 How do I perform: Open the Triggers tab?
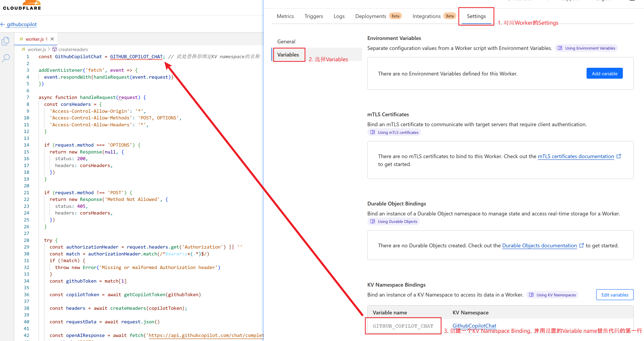313,16
